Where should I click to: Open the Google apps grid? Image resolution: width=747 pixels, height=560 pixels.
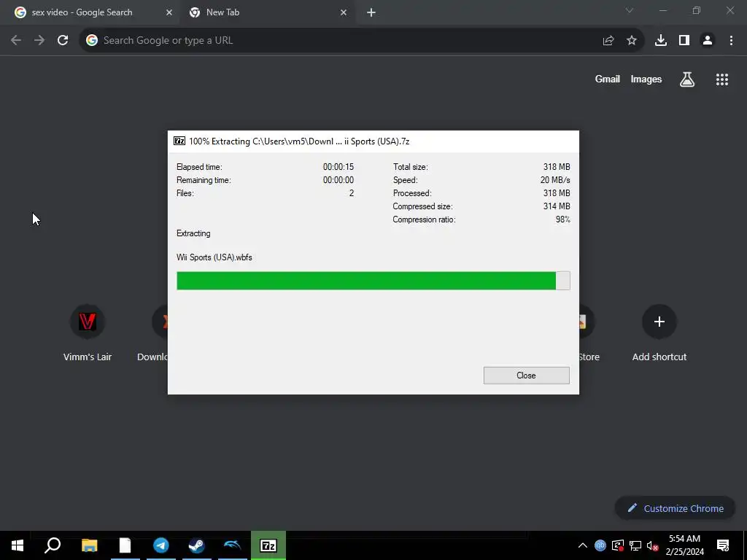coord(722,79)
